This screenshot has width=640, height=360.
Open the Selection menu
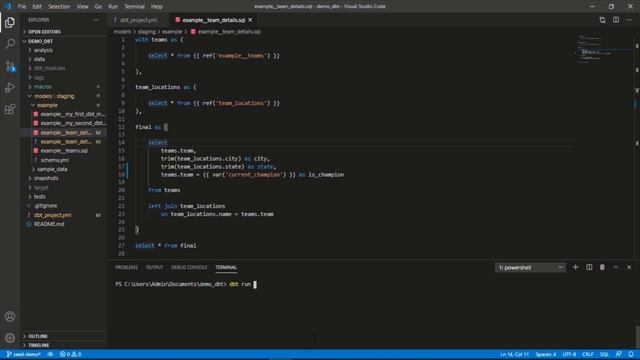tap(59, 7)
